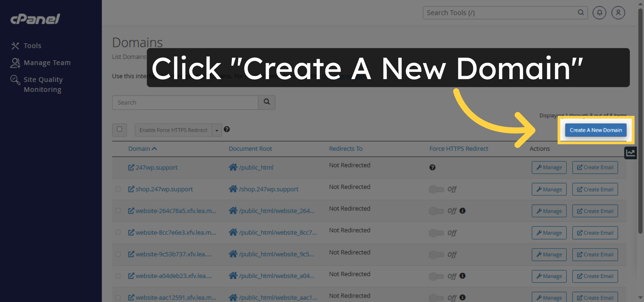Viewport: 644px width, 302px height.
Task: Click the home icon next to /public_html
Action: coord(233,167)
